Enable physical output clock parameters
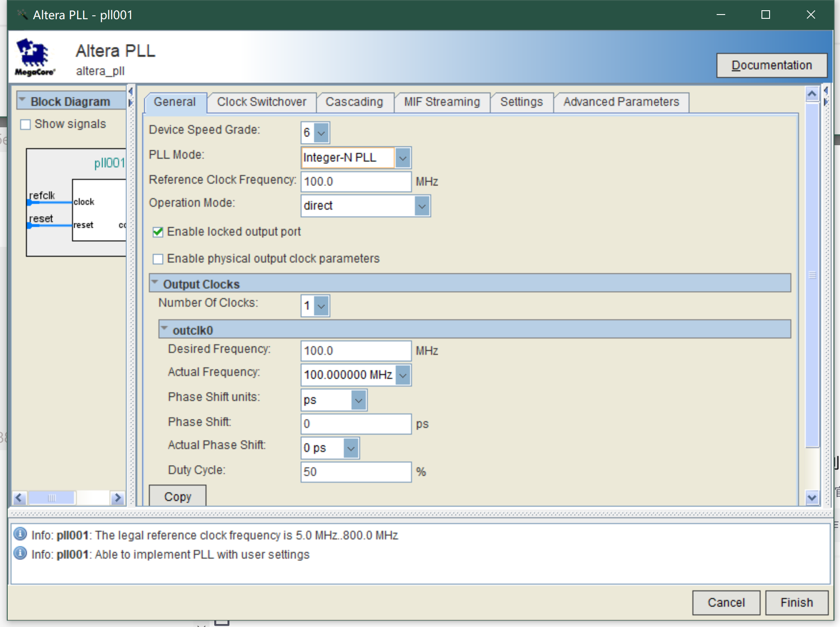840x627 pixels. [158, 259]
